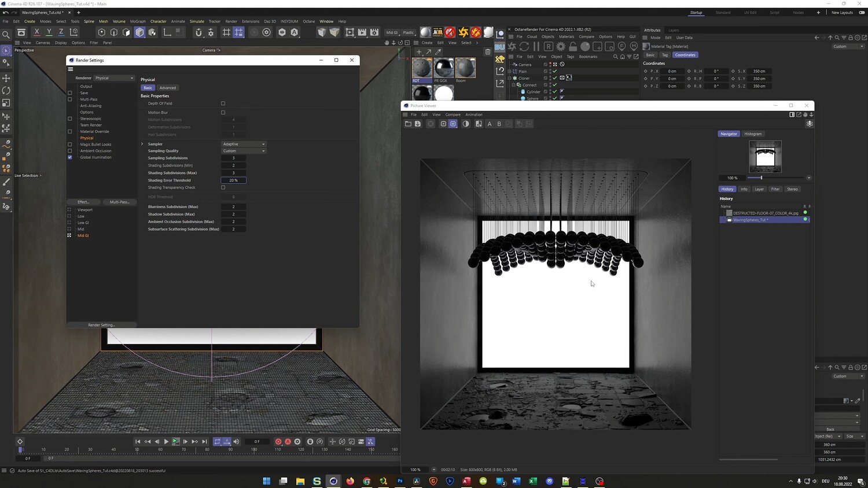Toggle the Y axis lock in the toolbar
868x488 pixels.
click(49, 32)
